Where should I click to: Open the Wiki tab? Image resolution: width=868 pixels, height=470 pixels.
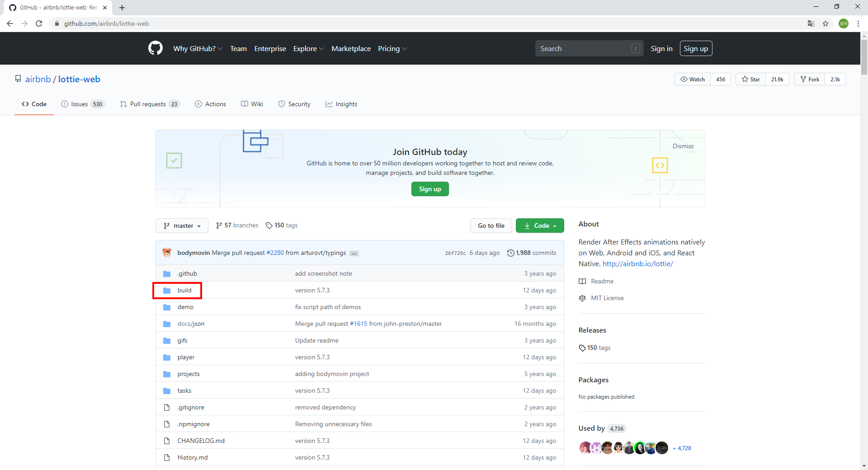pyautogui.click(x=252, y=104)
